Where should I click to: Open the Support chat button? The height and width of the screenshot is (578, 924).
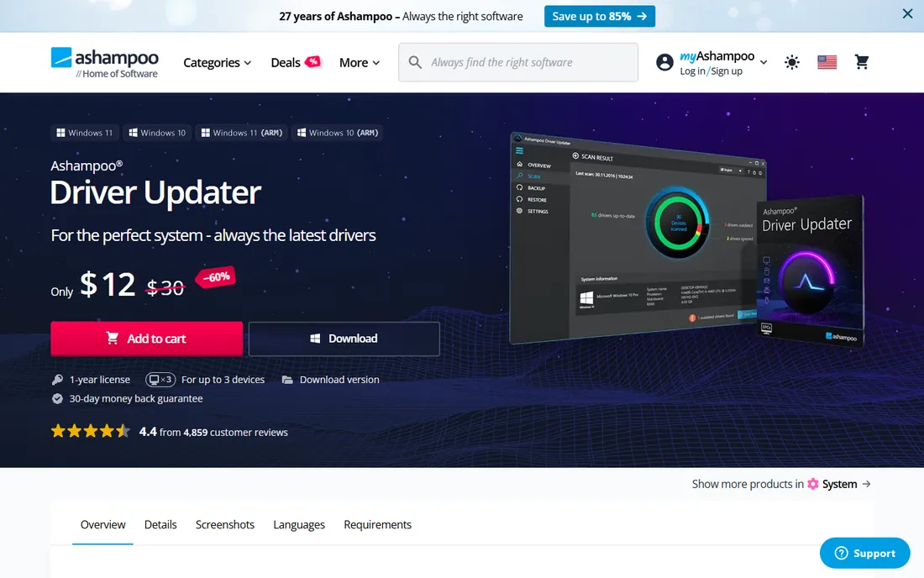click(x=864, y=553)
